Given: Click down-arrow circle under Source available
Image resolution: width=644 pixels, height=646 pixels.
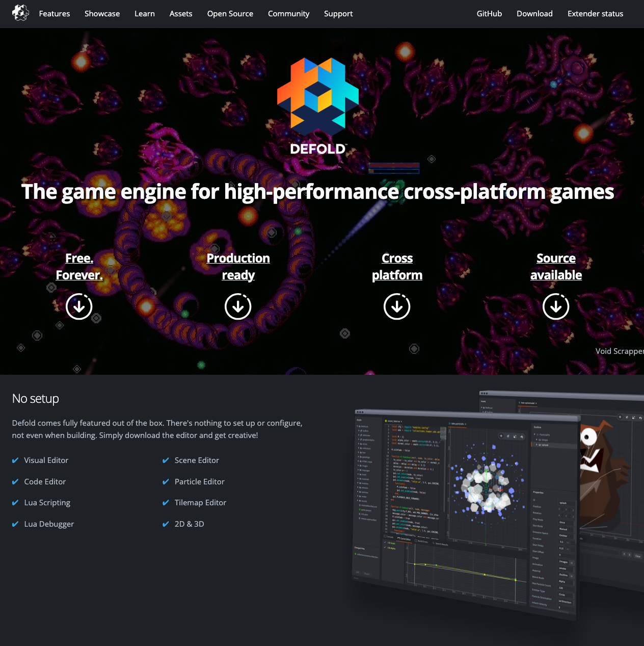Looking at the screenshot, I should click(x=556, y=306).
